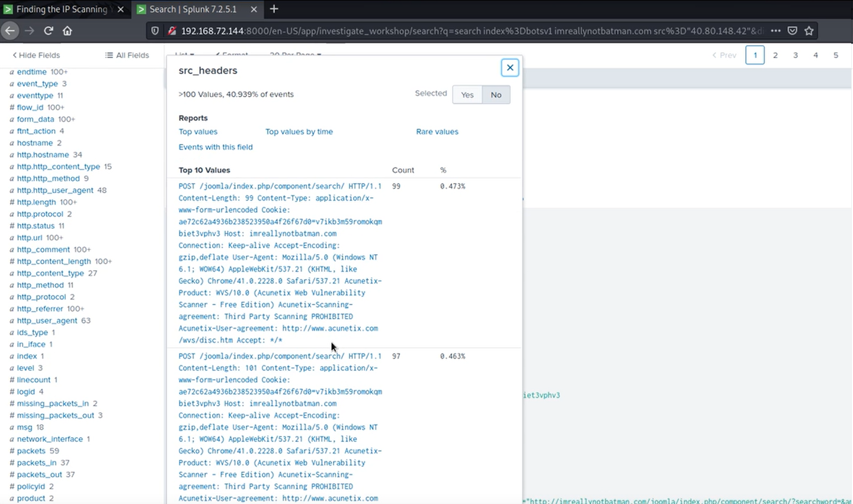The height and width of the screenshot is (504, 853).
Task: Go to browser home page icon
Action: coord(68,31)
